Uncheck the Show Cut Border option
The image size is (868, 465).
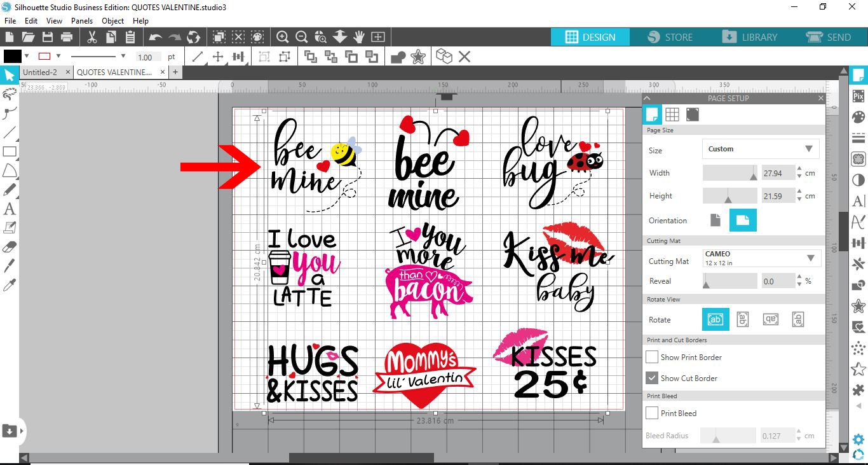[x=651, y=378]
